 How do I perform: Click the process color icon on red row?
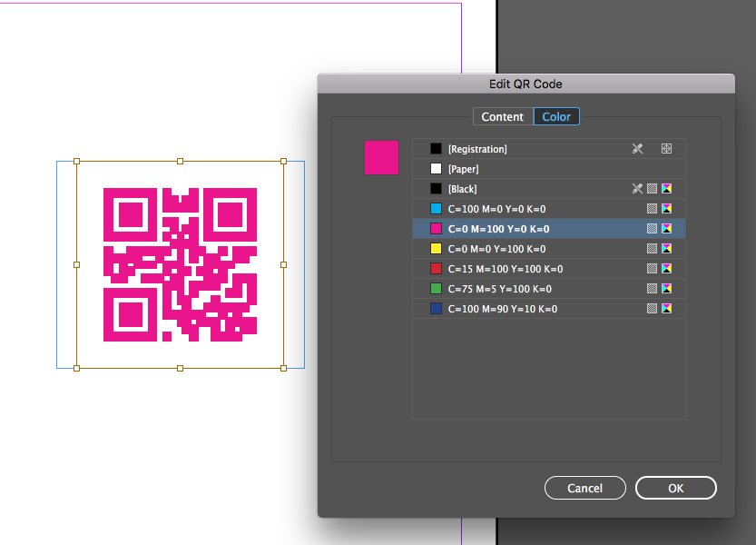652,268
